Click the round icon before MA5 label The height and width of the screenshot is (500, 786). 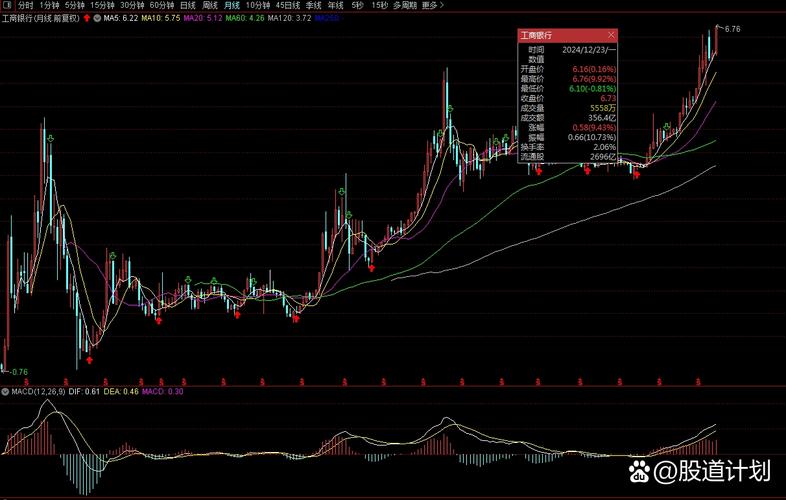98,18
